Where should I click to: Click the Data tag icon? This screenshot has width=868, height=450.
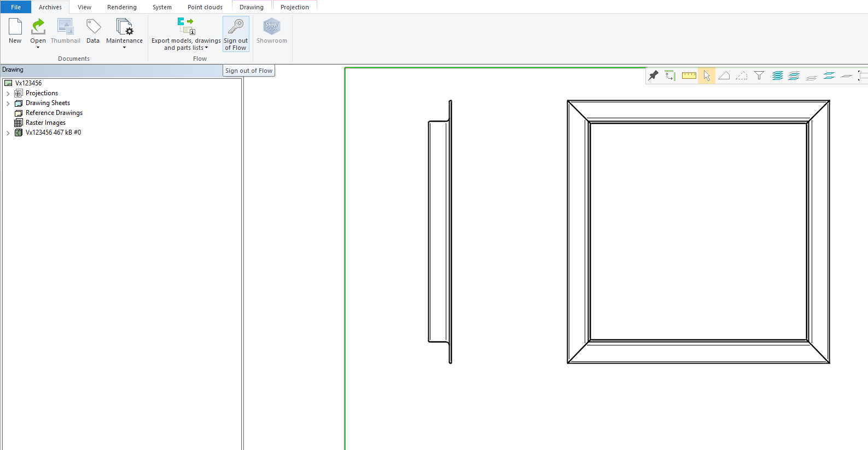[x=93, y=27]
